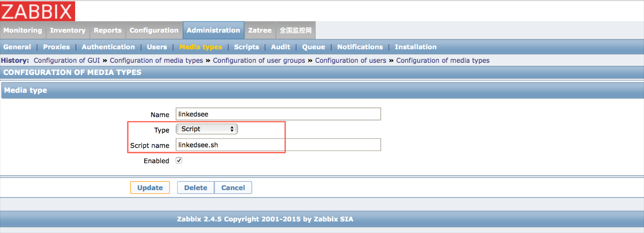This screenshot has height=233, width=644.
Task: Open the Reports tab
Action: [108, 30]
